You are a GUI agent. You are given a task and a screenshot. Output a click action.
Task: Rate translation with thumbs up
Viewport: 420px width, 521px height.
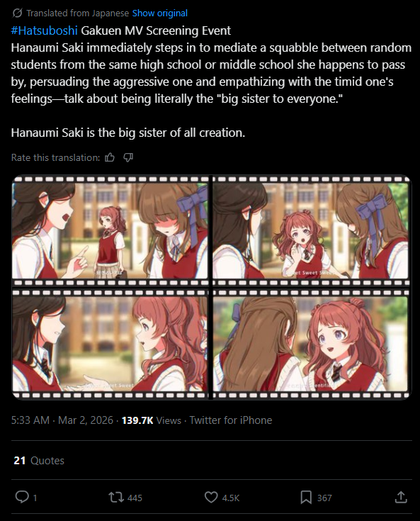coord(110,157)
